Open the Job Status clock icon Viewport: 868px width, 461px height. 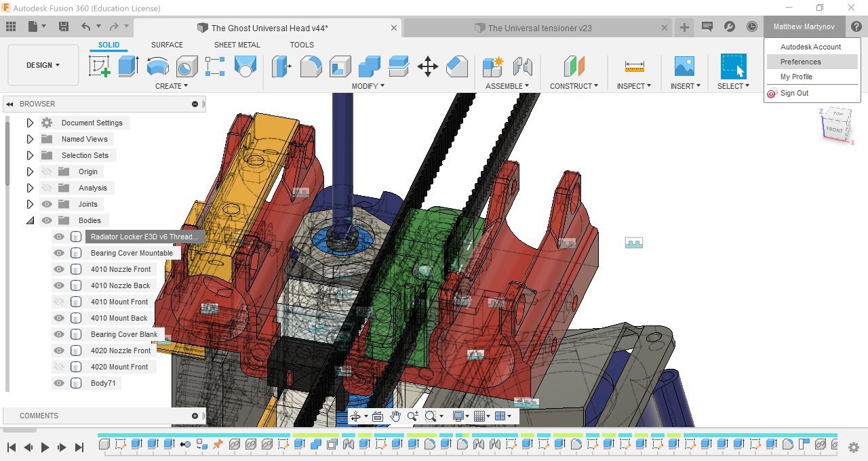(752, 27)
